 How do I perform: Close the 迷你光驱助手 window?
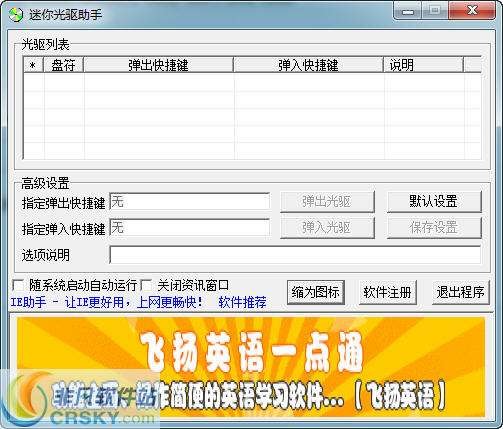coord(472,12)
